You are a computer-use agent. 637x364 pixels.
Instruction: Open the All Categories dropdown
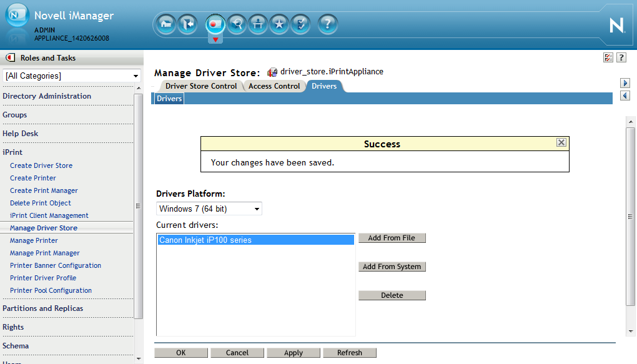[x=72, y=76]
